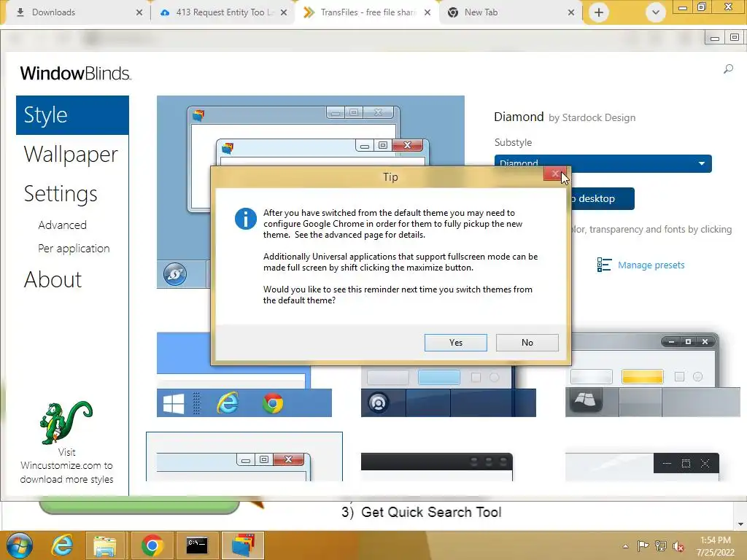Open the Wallpaper section

tap(71, 155)
